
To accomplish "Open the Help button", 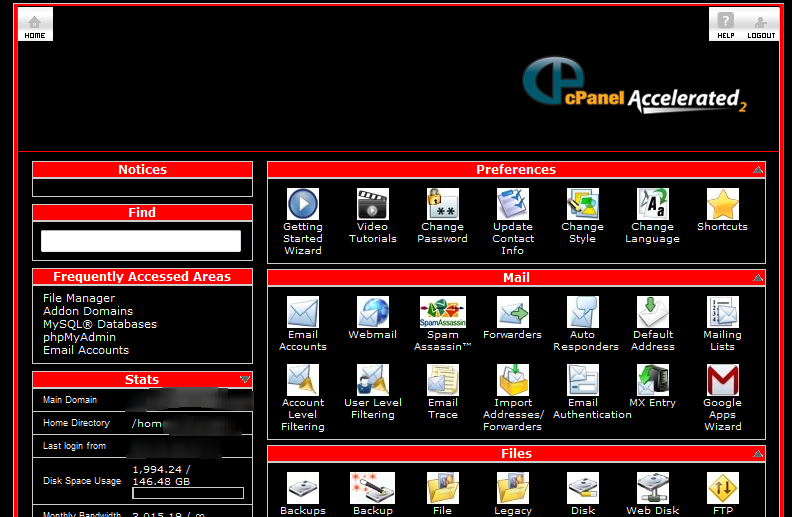I will 726,25.
